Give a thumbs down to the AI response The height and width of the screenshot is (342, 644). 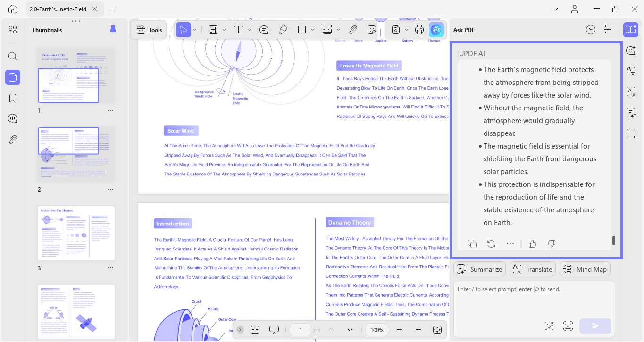click(551, 243)
